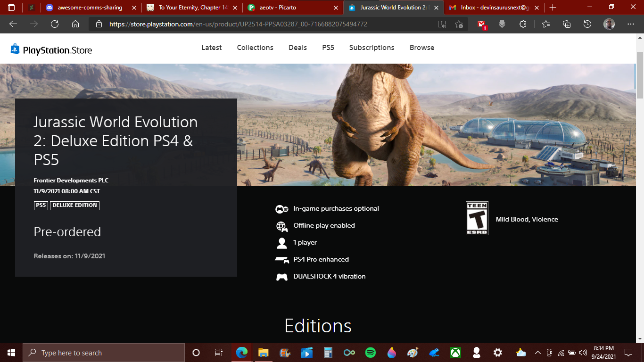Click the PS4 Pro enhanced icon
This screenshot has height=362, width=644.
coord(282,260)
